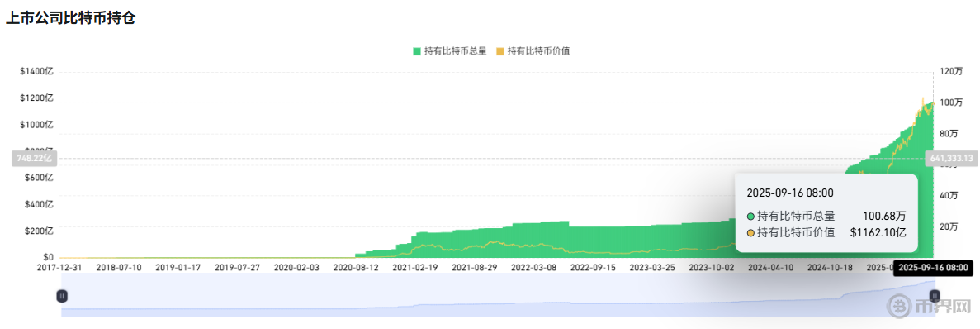This screenshot has width=980, height=329.
Task: Click the 120万 right axis label
Action: [x=950, y=72]
